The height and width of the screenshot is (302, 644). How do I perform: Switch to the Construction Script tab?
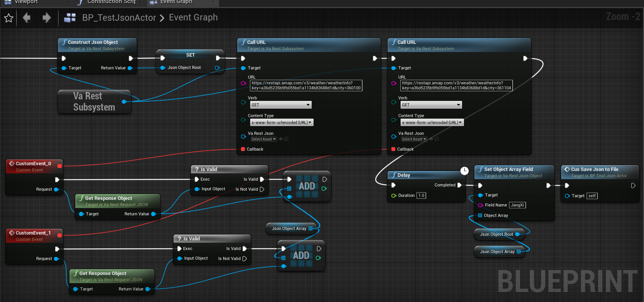[x=111, y=2]
